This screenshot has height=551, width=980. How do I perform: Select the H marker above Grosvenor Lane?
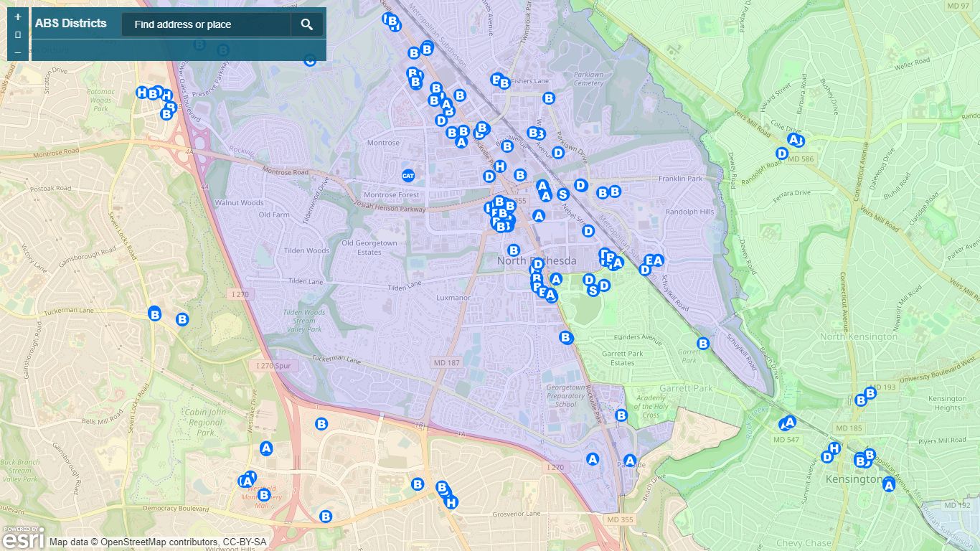click(x=451, y=502)
